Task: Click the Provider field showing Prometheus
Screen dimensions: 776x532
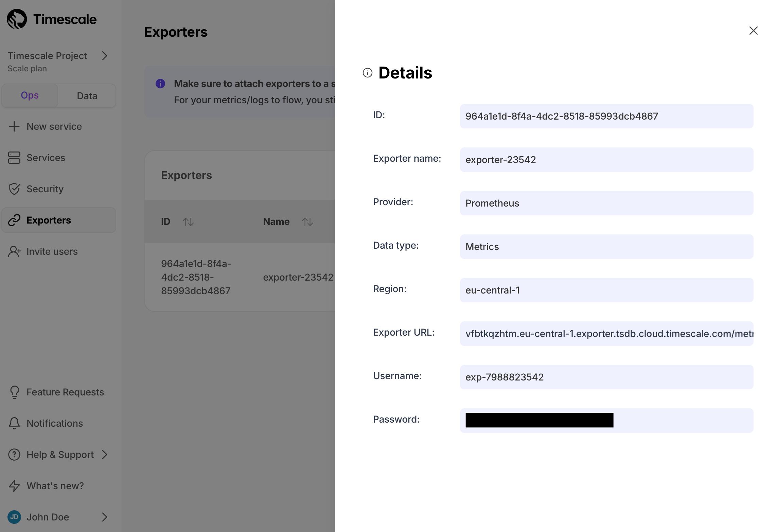Action: [606, 203]
